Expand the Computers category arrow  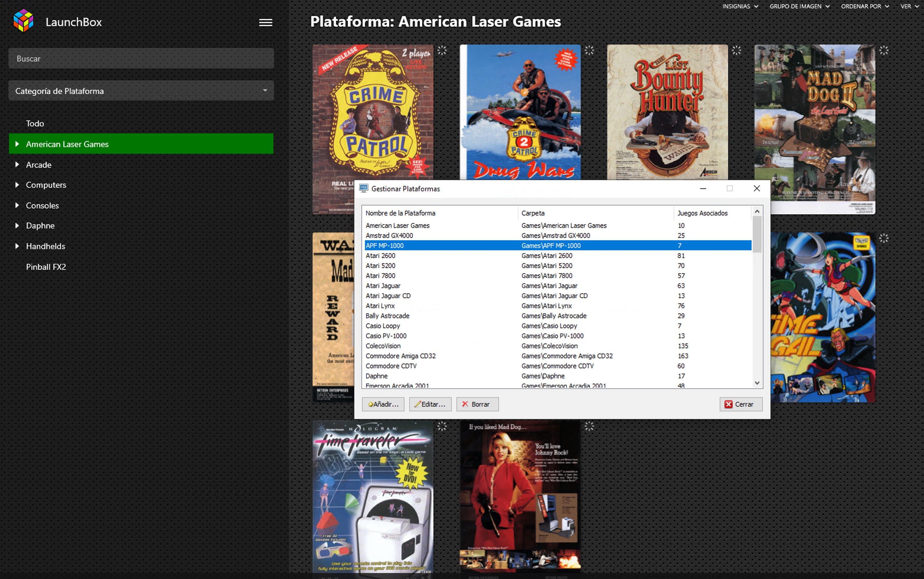tap(17, 185)
